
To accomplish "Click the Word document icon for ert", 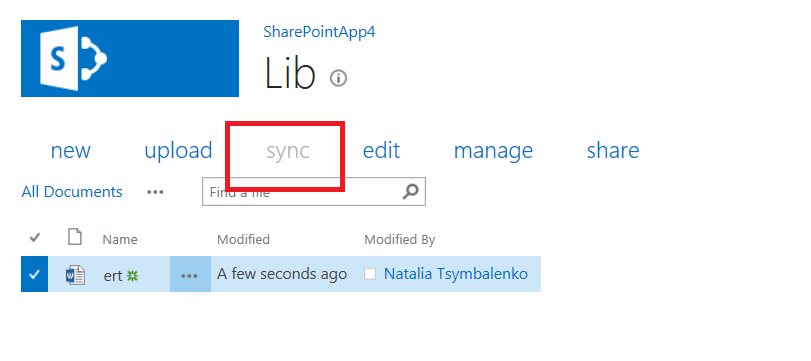I will [75, 275].
